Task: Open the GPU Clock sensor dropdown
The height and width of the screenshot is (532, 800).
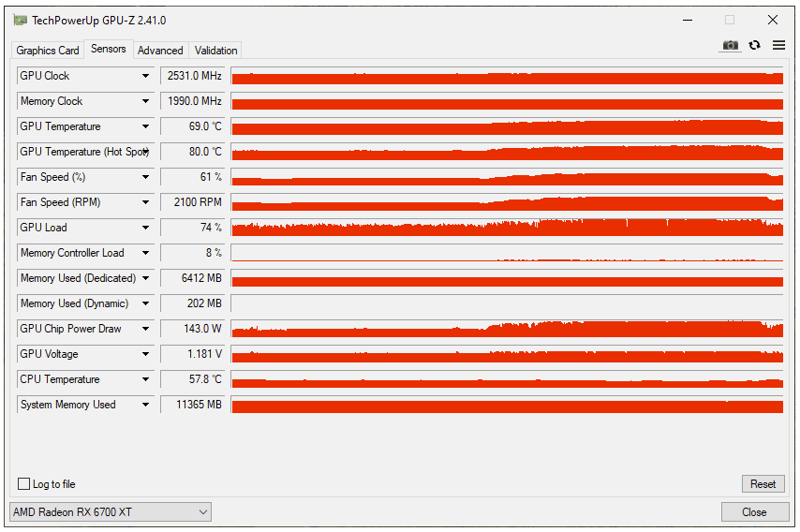Action: (x=145, y=76)
